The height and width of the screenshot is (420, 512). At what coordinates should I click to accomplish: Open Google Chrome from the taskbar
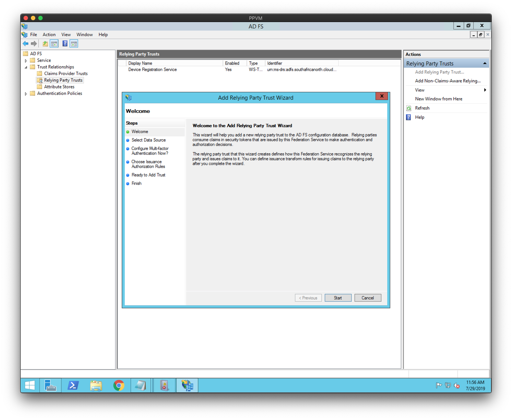(119, 385)
